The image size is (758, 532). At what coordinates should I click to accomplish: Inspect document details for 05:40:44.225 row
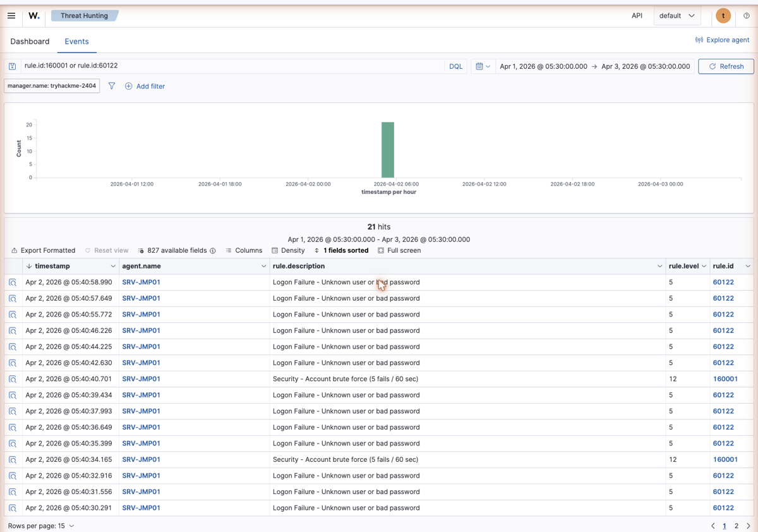[x=13, y=347]
